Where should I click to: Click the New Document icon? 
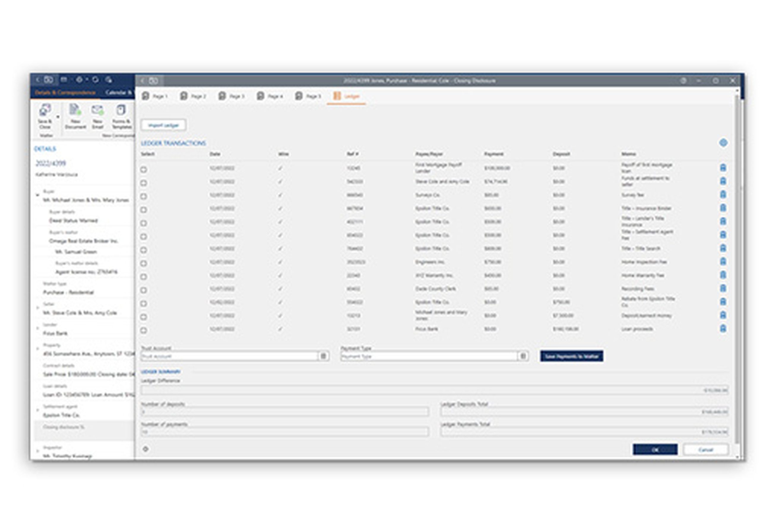75,110
